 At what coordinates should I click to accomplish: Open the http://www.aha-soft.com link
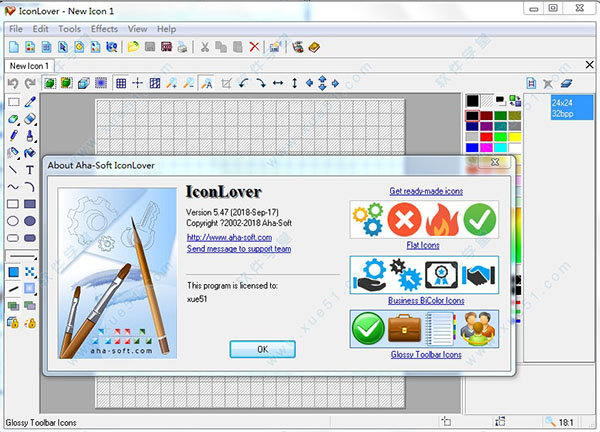tap(229, 237)
